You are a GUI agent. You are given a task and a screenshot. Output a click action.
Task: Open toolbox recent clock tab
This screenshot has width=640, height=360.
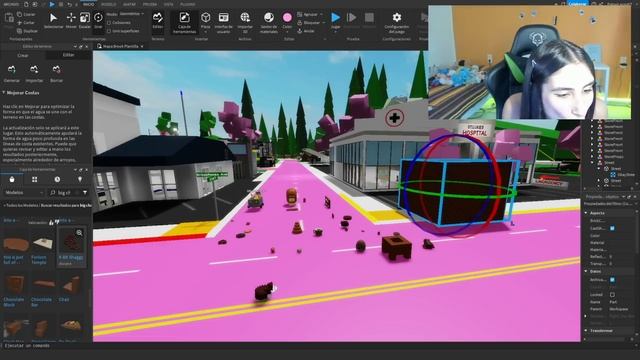coord(57,179)
